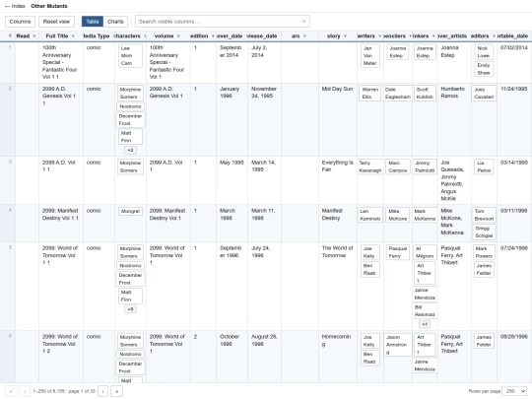532x399 pixels.
Task: Click the Warren Ellis writer tag
Action: pos(369,93)
